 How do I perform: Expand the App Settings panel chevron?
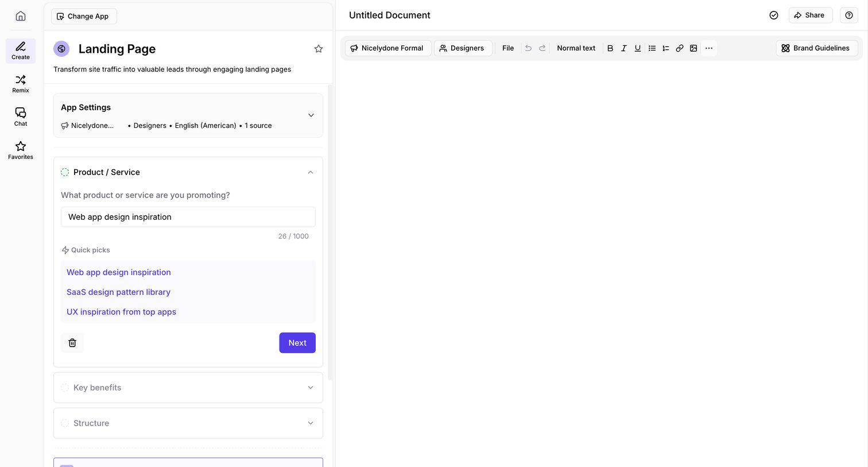coord(311,115)
